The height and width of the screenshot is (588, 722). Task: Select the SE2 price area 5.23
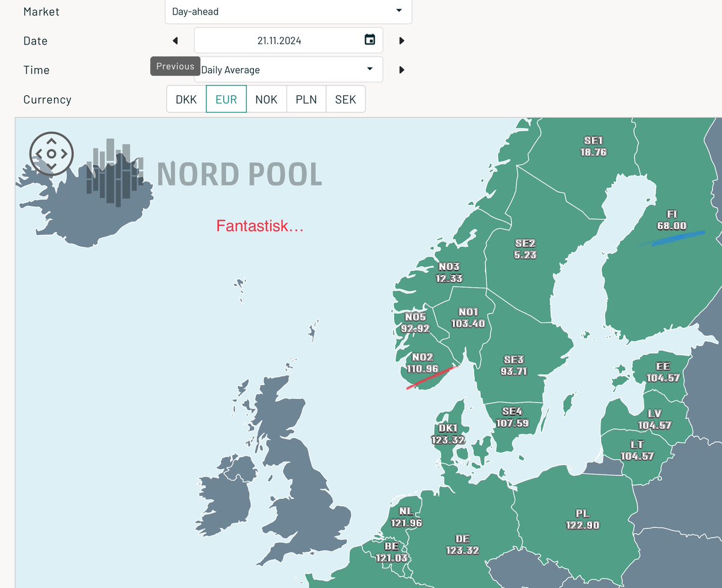(525, 249)
